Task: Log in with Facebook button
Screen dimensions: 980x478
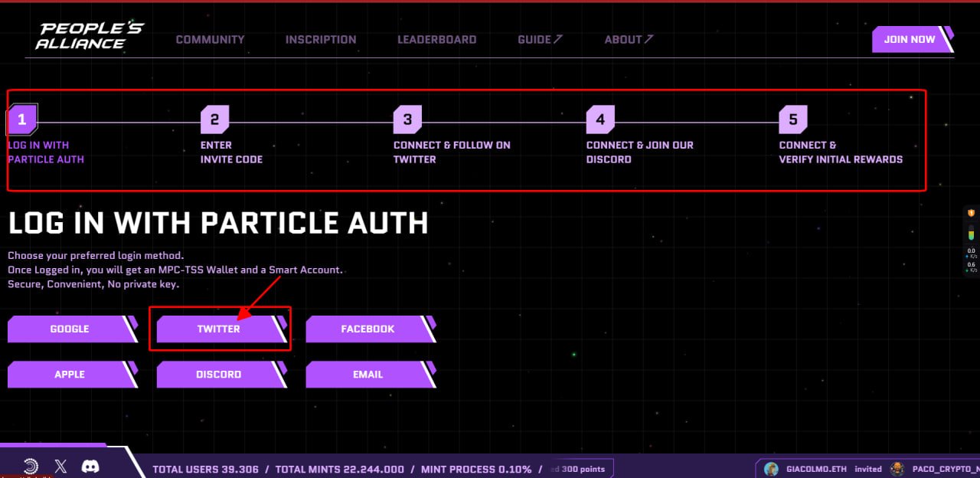Action: pos(371,329)
